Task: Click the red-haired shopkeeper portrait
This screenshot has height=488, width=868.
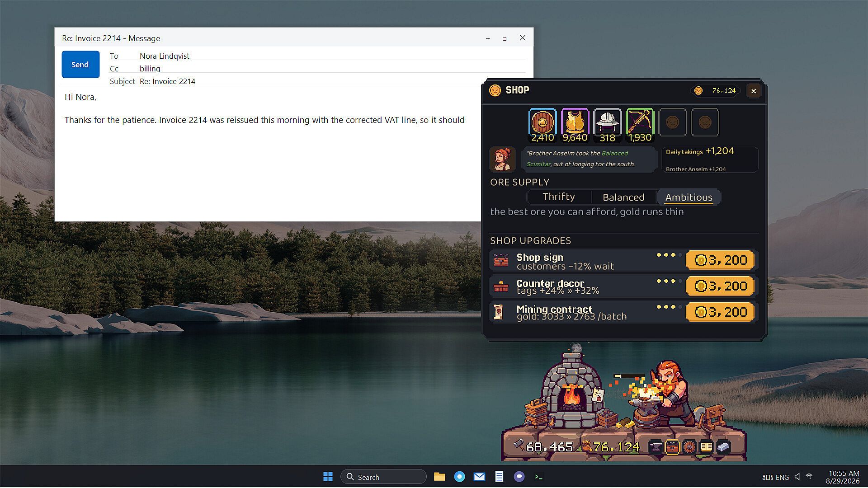Action: click(502, 159)
